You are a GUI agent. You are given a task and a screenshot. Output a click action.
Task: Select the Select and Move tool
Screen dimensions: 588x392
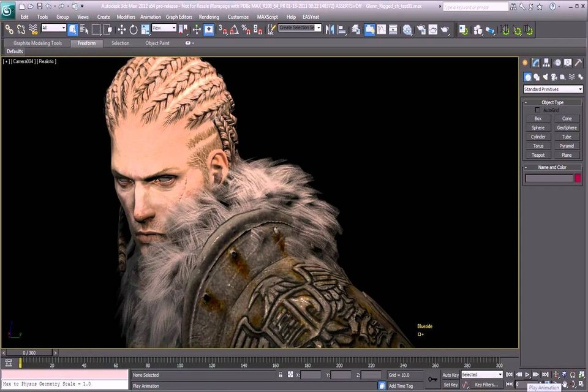tap(121, 28)
